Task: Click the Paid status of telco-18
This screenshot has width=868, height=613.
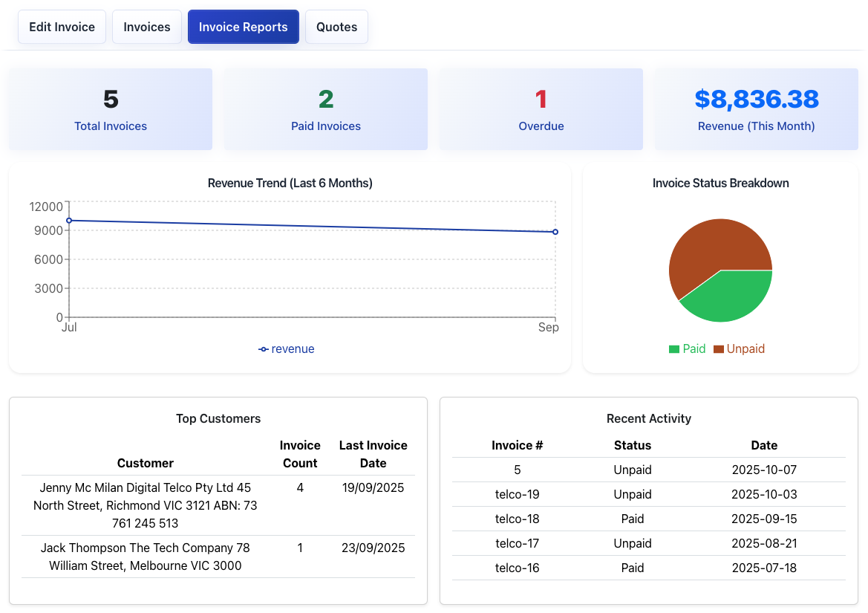Action: [x=632, y=519]
